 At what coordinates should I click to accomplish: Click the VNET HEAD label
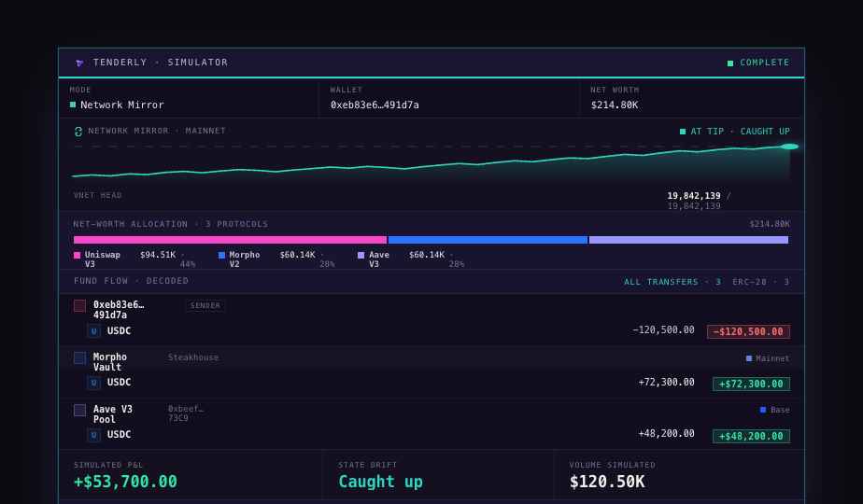98,195
